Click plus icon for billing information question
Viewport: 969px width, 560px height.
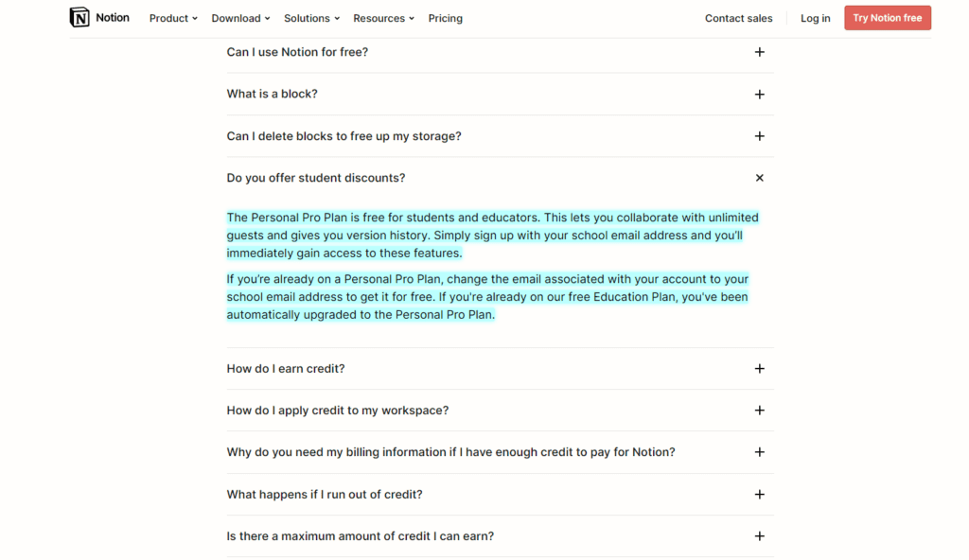pos(759,452)
